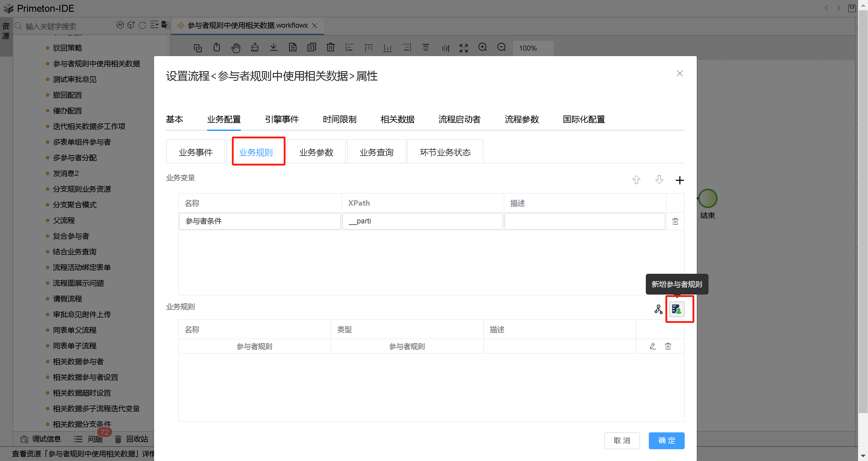Click the AI assistant icon in sidebar toolbar
The height and width of the screenshot is (461, 868).
(x=120, y=25)
